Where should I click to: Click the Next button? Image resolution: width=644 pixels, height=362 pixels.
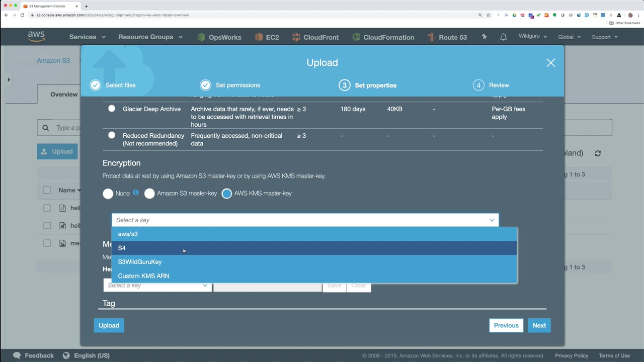point(539,325)
